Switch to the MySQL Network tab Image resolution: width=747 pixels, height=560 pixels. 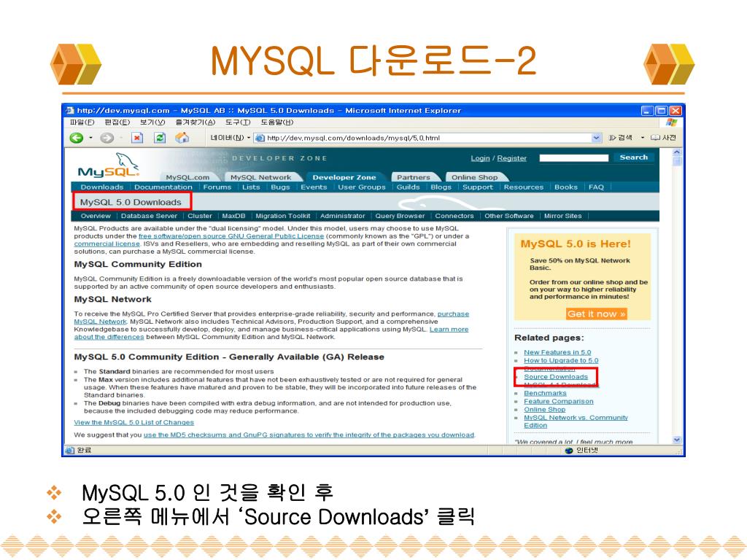(x=260, y=177)
